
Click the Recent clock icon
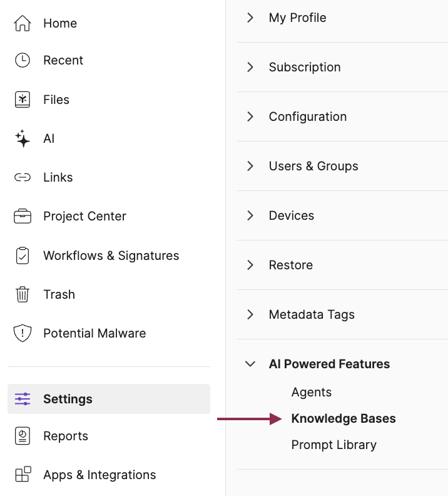(23, 60)
